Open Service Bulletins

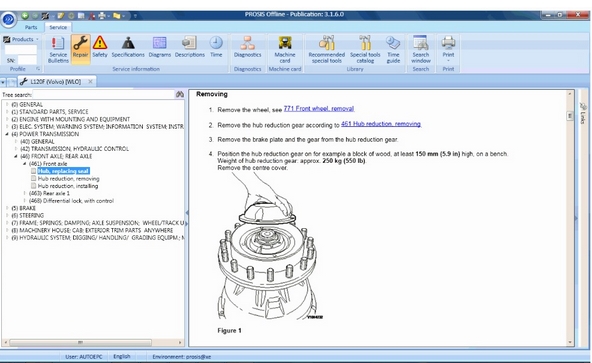click(58, 49)
